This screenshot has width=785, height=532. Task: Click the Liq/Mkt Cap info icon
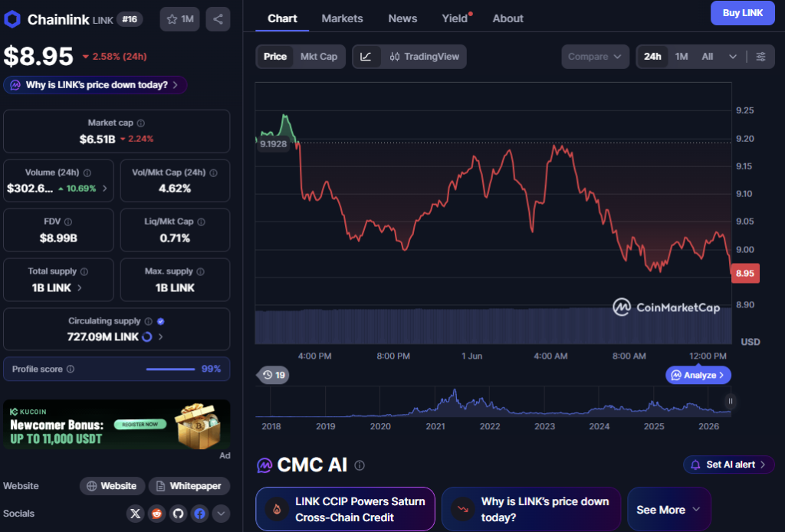(x=202, y=222)
